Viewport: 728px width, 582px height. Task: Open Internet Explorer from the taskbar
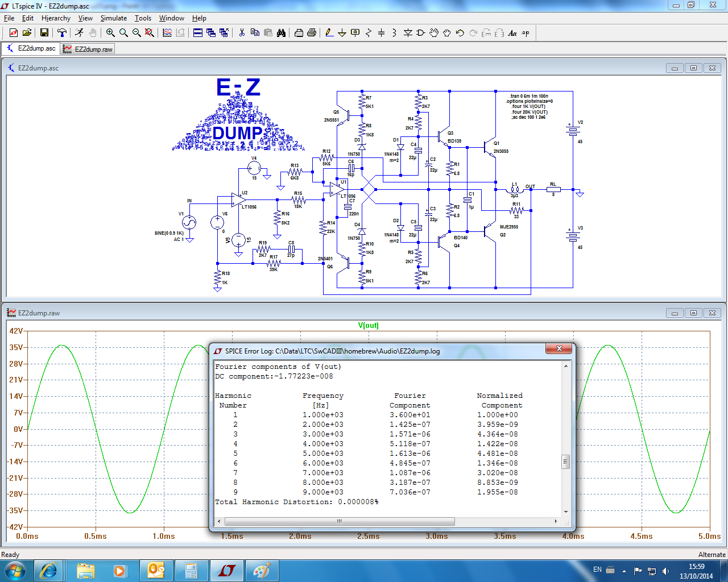pyautogui.click(x=48, y=571)
